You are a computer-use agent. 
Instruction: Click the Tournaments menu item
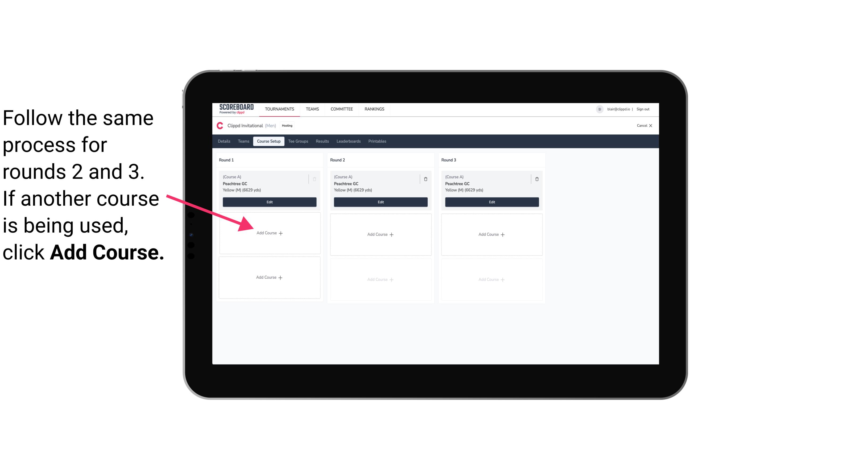click(280, 109)
